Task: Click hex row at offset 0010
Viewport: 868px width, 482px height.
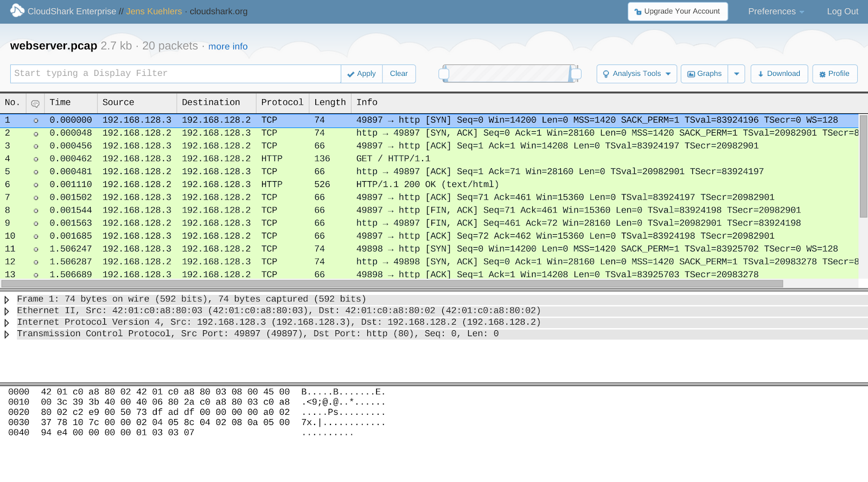Action: pyautogui.click(x=196, y=402)
